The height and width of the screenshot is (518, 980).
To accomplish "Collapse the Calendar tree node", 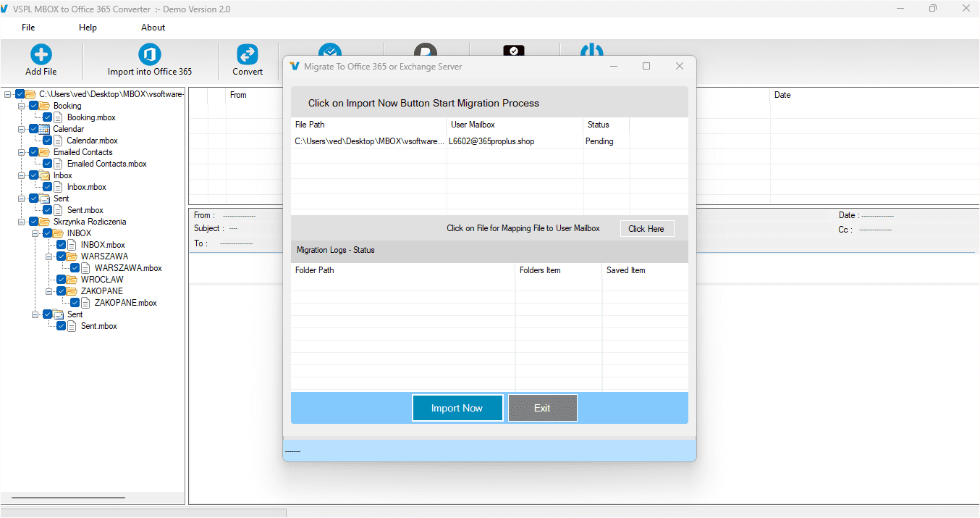I will click(22, 129).
